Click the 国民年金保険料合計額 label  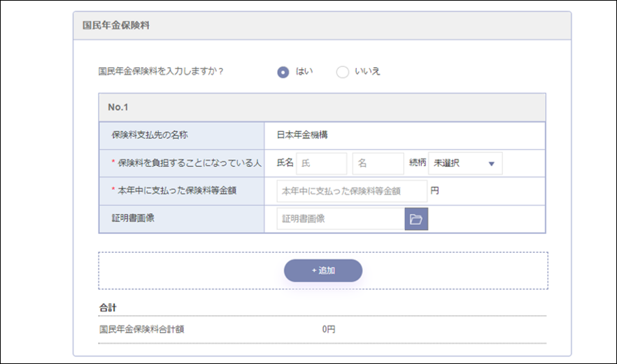[x=142, y=328]
